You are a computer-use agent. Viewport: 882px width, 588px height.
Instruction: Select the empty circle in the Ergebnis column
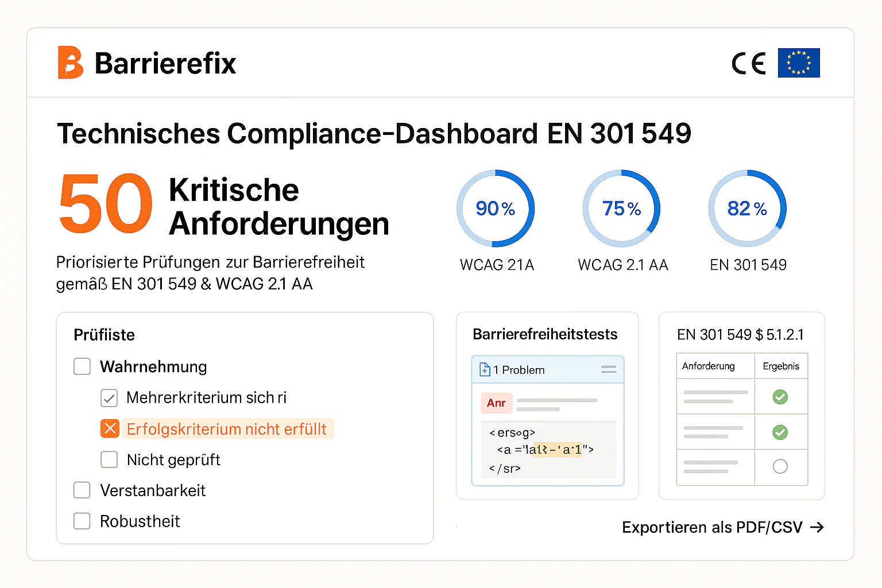click(781, 467)
